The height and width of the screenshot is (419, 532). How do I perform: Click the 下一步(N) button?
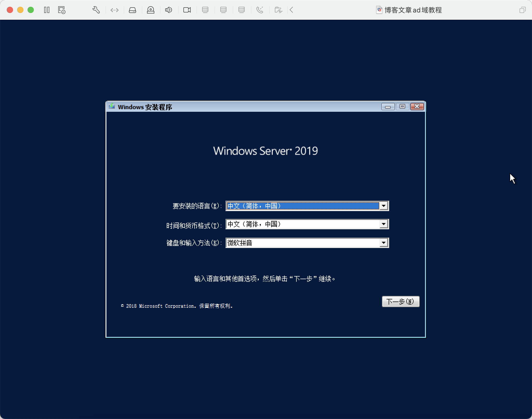(400, 302)
